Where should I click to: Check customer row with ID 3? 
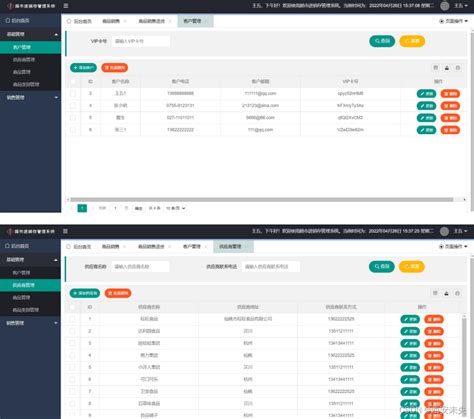point(73,93)
